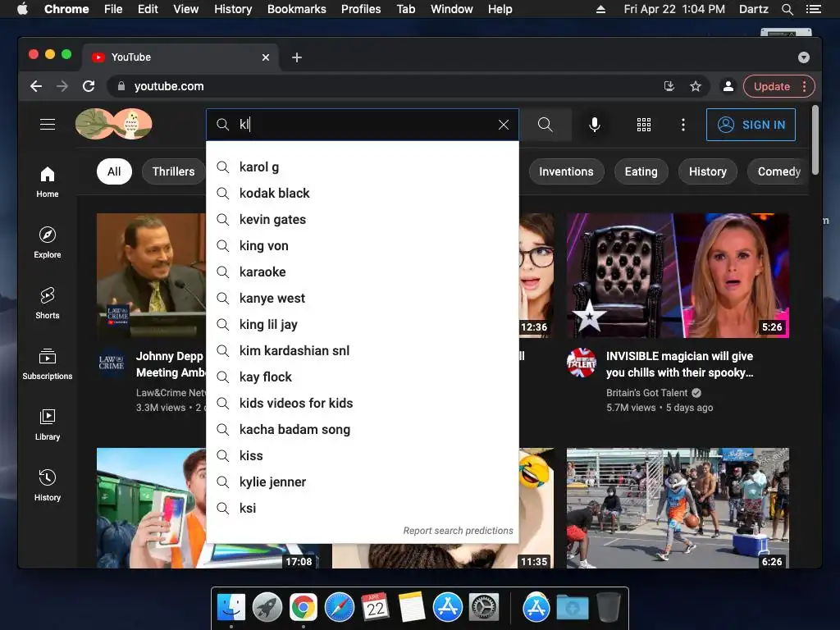840x630 pixels.
Task: Open the YouTube hamburger guide menu
Action: (48, 125)
